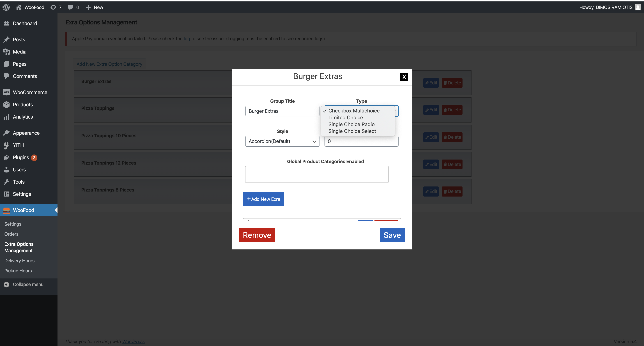This screenshot has height=346, width=644.
Task: Click the user avatar next to Howdy text
Action: click(x=638, y=7)
